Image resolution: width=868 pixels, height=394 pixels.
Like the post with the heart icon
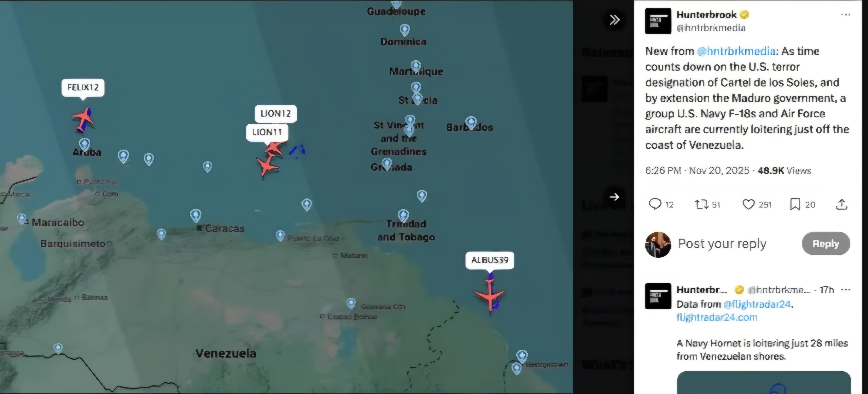point(757,204)
